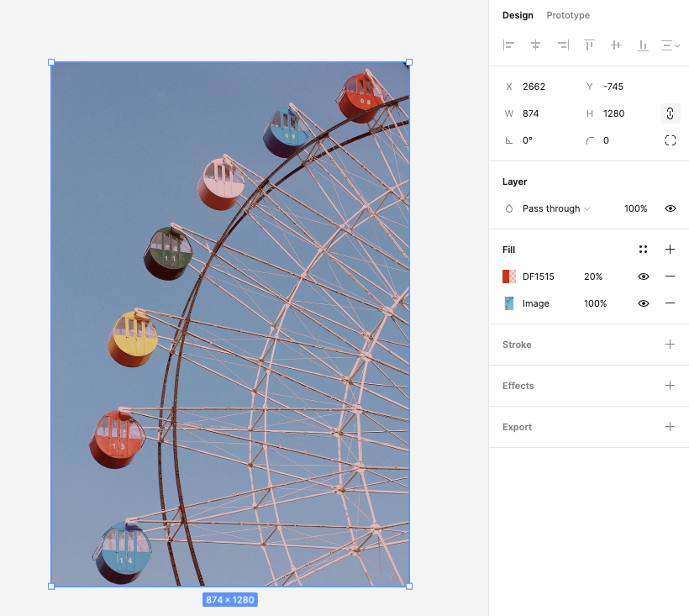Edit the corner radius value 0

pyautogui.click(x=606, y=140)
